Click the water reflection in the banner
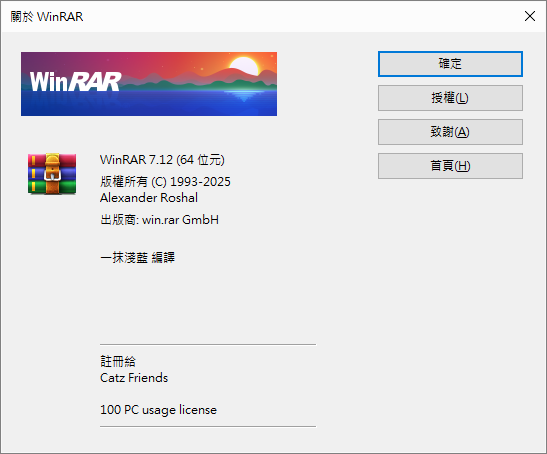 click(244, 95)
